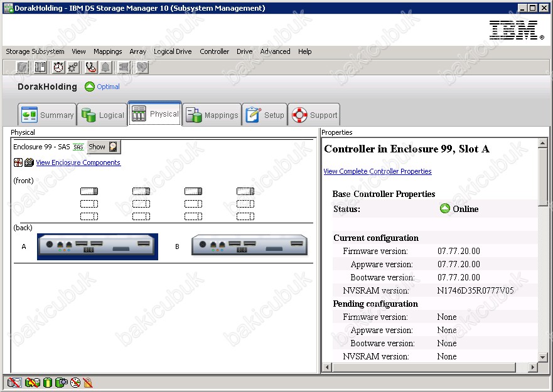Click the cylinder with camera snapshot icon
Viewport: 553px width, 392px height.
click(x=62, y=383)
